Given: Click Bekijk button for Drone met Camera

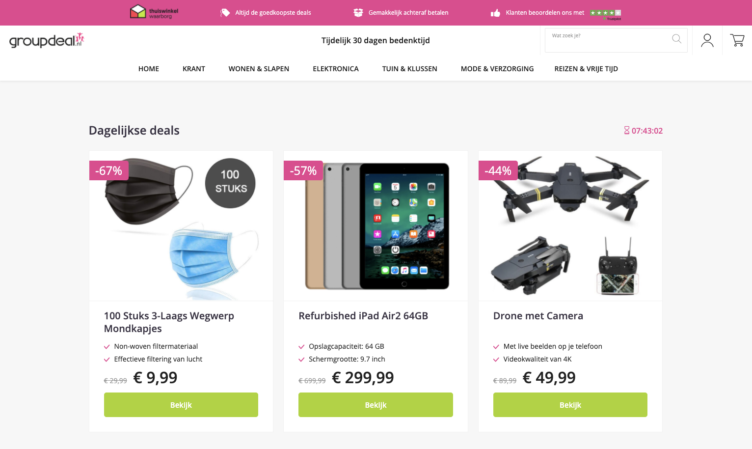Looking at the screenshot, I should coord(570,405).
